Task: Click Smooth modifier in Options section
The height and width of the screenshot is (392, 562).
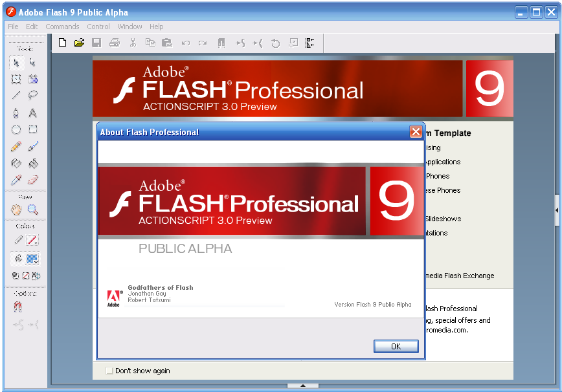Action: [x=18, y=325]
